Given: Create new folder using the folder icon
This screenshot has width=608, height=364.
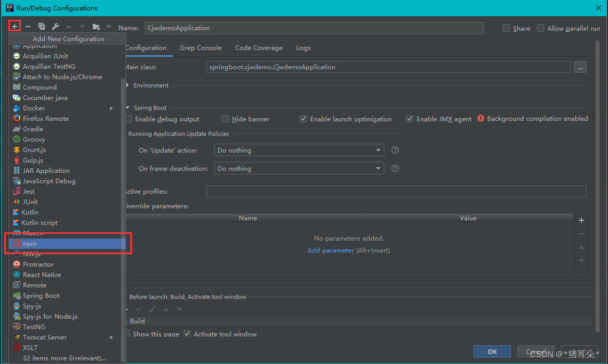Looking at the screenshot, I should [96, 26].
